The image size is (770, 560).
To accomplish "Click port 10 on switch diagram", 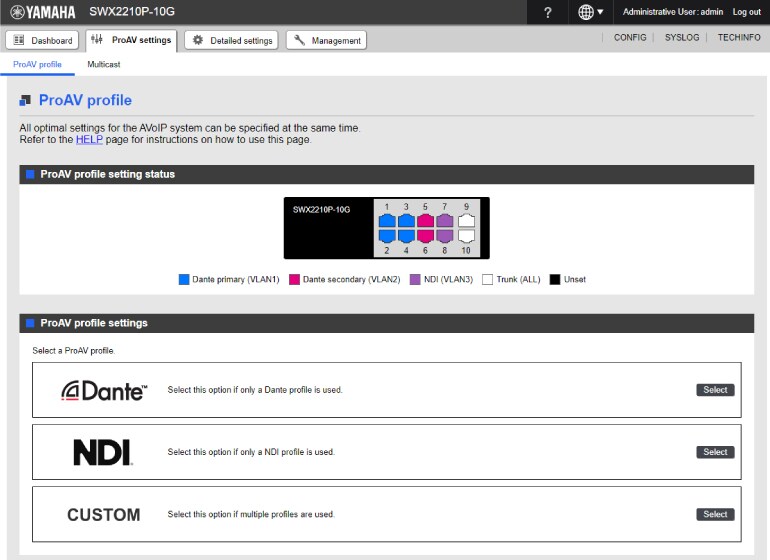I will point(465,237).
